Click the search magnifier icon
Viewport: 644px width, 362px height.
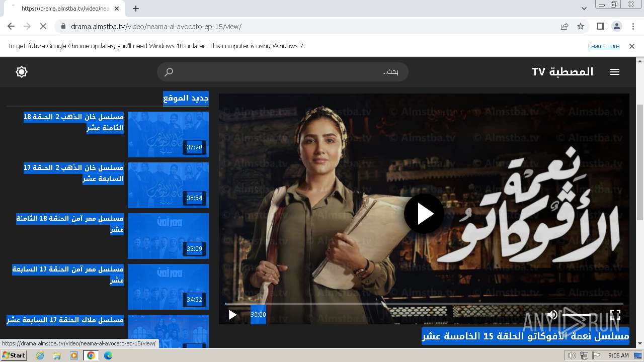(x=169, y=72)
